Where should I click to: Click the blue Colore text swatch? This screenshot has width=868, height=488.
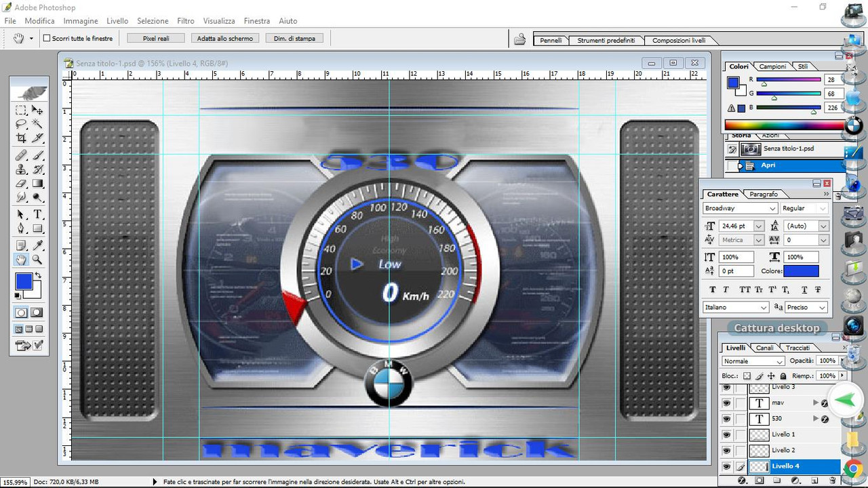pos(801,271)
